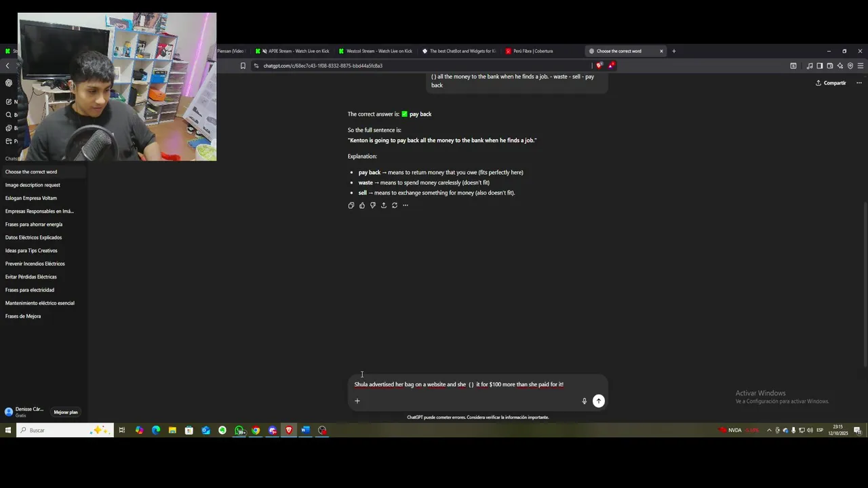Open Microsoft Word from taskbar

(305, 430)
